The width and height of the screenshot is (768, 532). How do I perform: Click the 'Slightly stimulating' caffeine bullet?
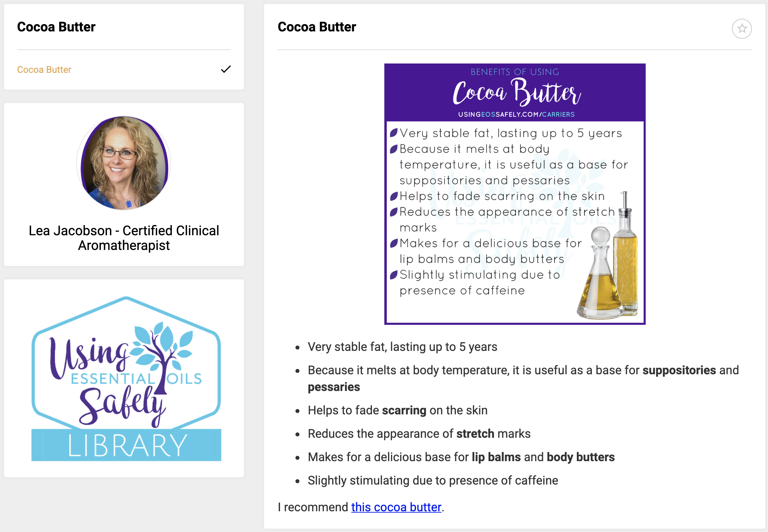click(x=433, y=481)
